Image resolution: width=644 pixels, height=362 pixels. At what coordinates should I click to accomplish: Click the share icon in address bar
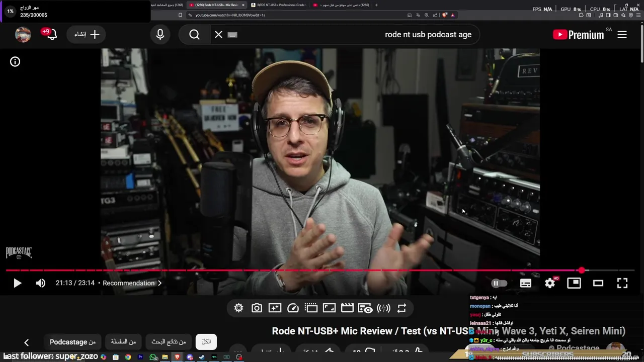pyautogui.click(x=435, y=15)
